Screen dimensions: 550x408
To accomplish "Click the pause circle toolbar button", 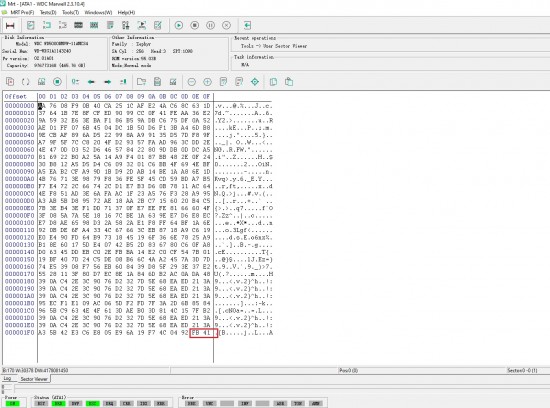I will pyautogui.click(x=210, y=25).
